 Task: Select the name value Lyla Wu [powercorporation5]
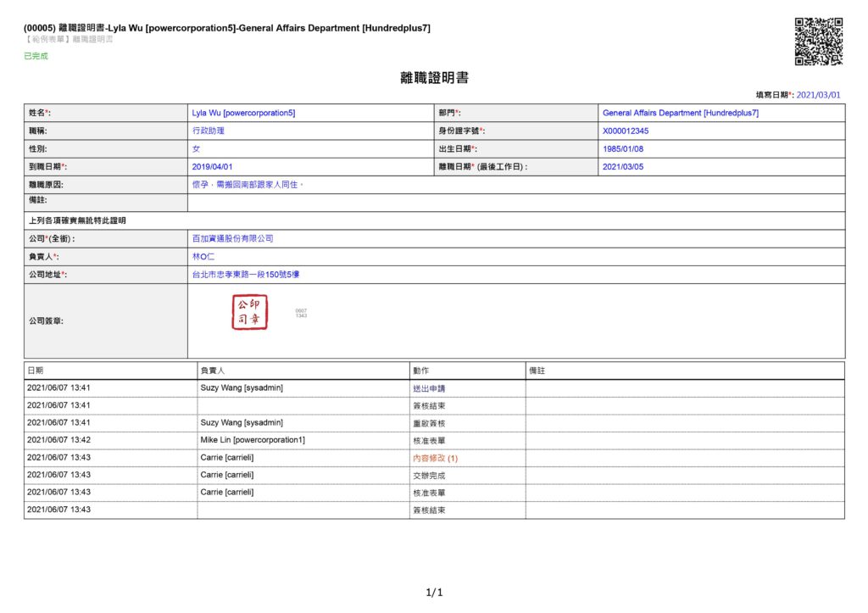click(x=243, y=113)
